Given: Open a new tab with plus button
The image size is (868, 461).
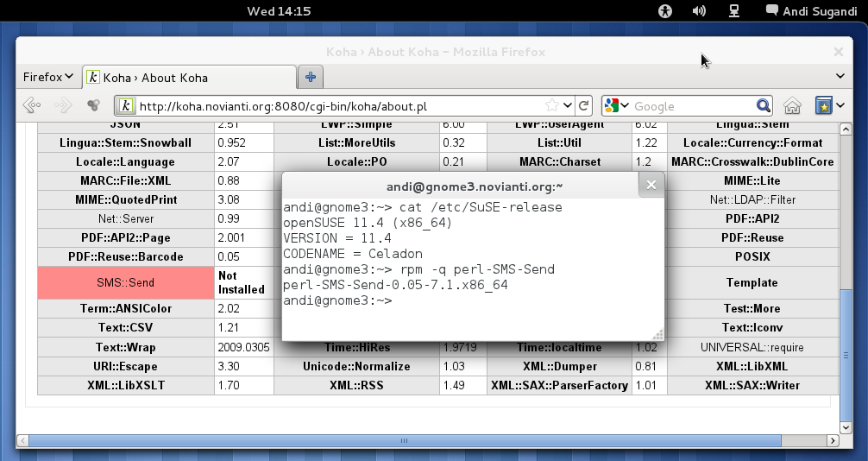Looking at the screenshot, I should pyautogui.click(x=311, y=77).
